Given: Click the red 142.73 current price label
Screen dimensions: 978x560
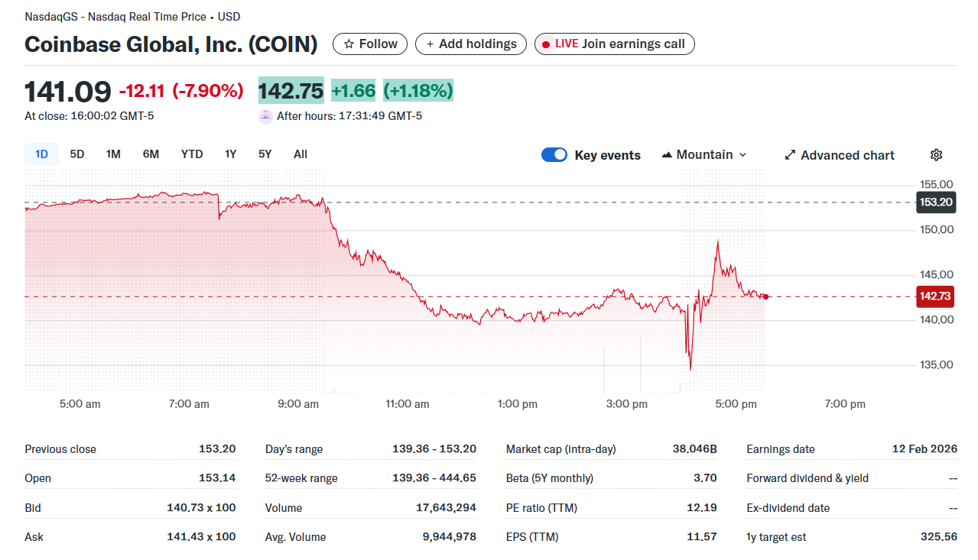Looking at the screenshot, I should 935,296.
